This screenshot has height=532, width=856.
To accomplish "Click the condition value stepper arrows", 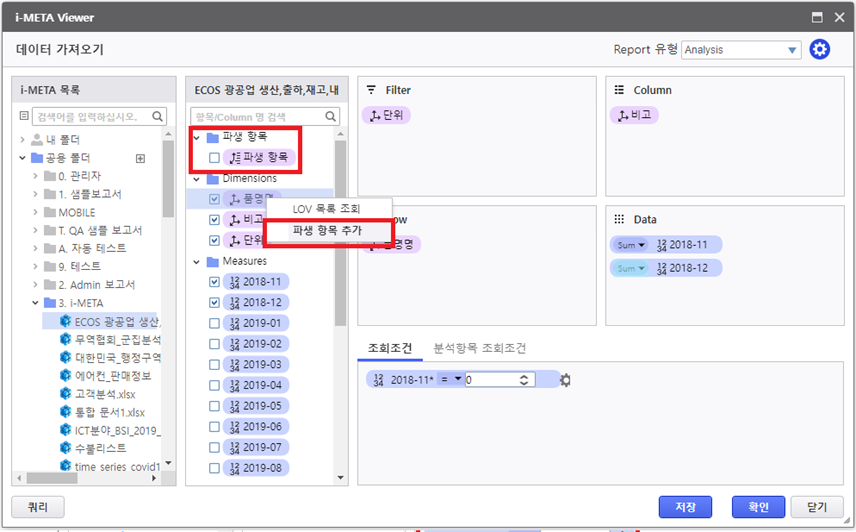I will tap(523, 380).
